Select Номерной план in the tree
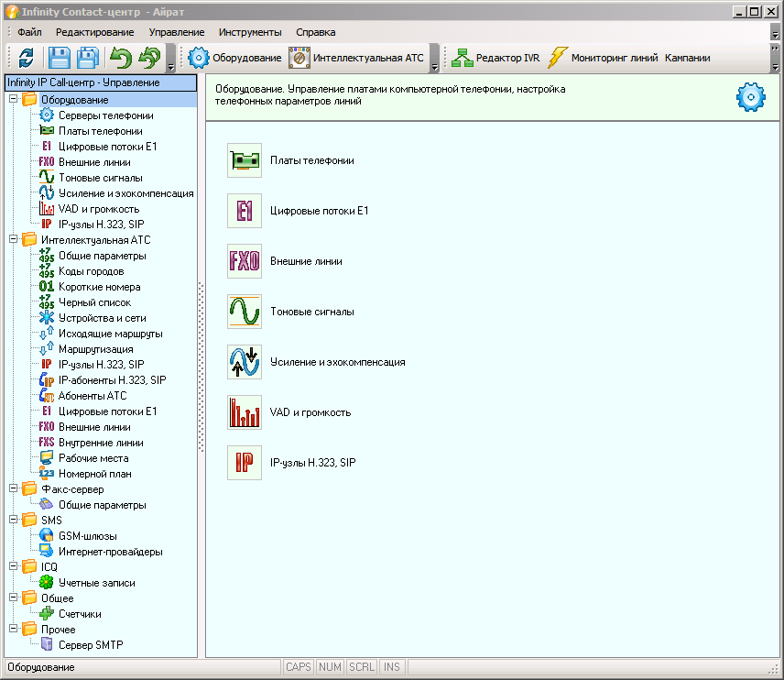The image size is (784, 680). click(x=95, y=474)
